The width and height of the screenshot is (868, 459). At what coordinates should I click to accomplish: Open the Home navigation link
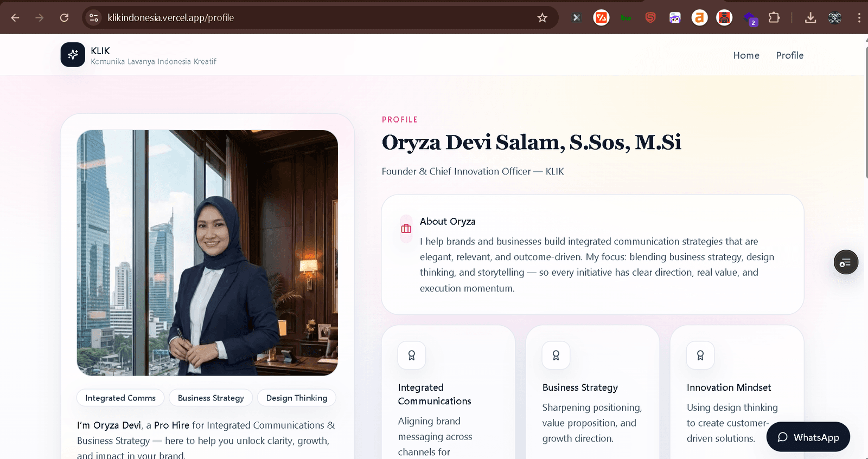coord(746,55)
